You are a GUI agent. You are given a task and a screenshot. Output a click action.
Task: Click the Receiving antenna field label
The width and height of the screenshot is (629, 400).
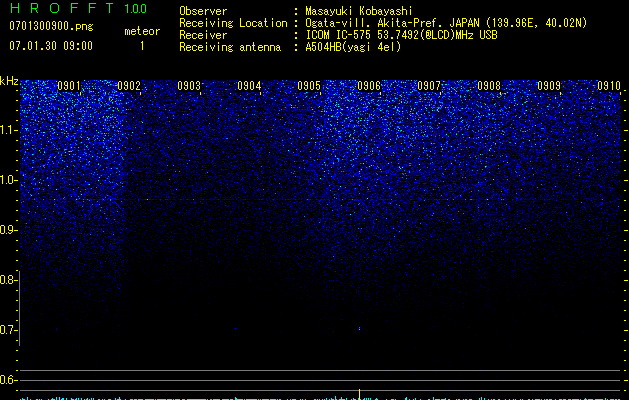230,47
